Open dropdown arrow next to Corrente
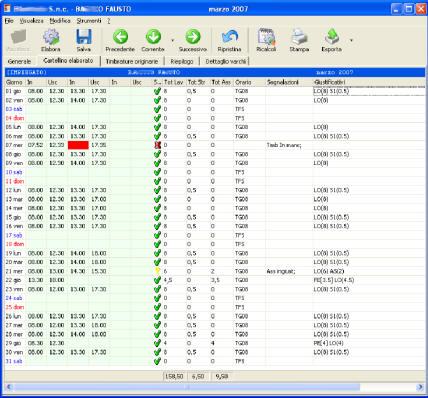428x398 pixels. [x=172, y=40]
